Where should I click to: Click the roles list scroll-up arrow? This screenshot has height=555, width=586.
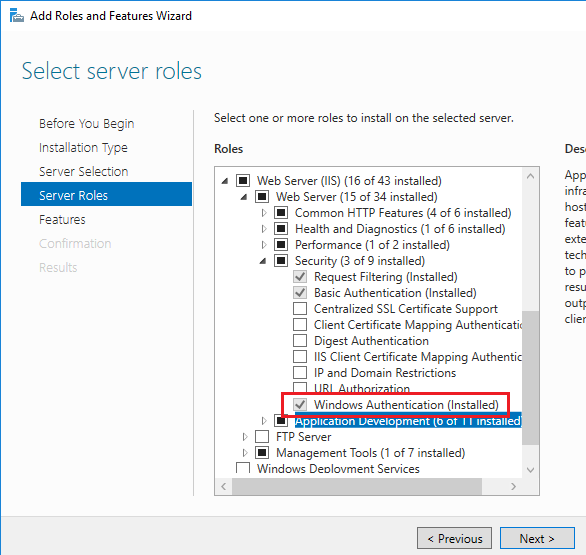530,176
